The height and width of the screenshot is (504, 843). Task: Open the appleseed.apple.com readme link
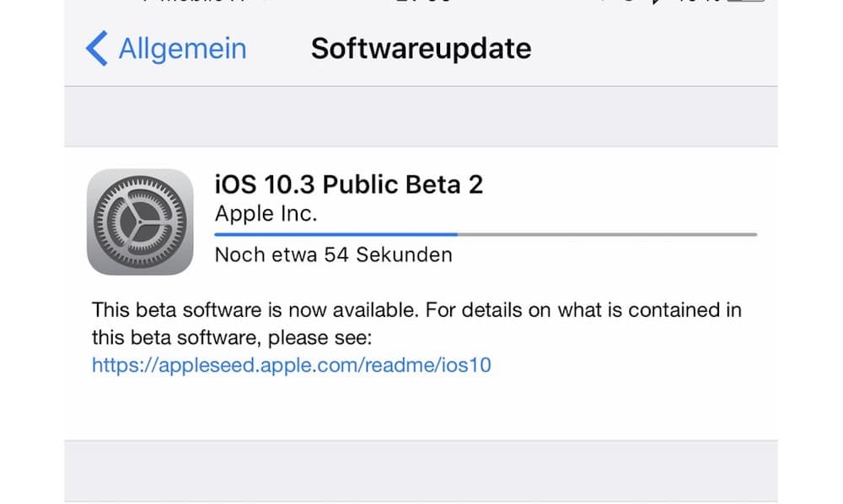(x=292, y=365)
